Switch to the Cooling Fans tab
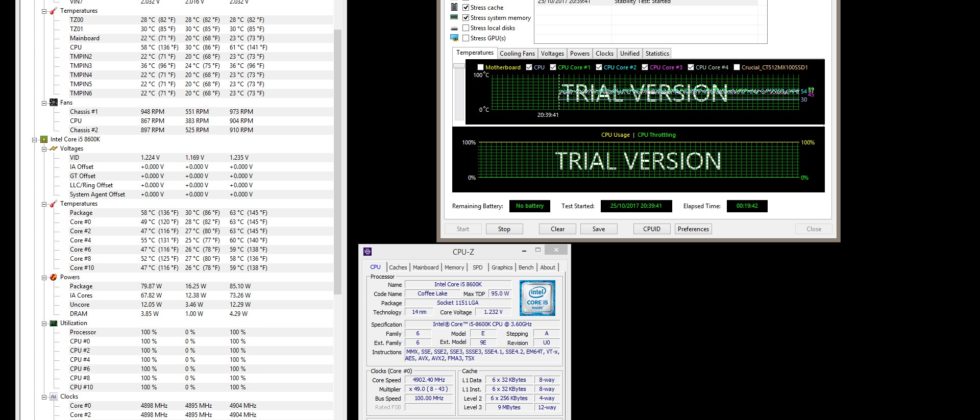This screenshot has height=420, width=980. tap(517, 53)
